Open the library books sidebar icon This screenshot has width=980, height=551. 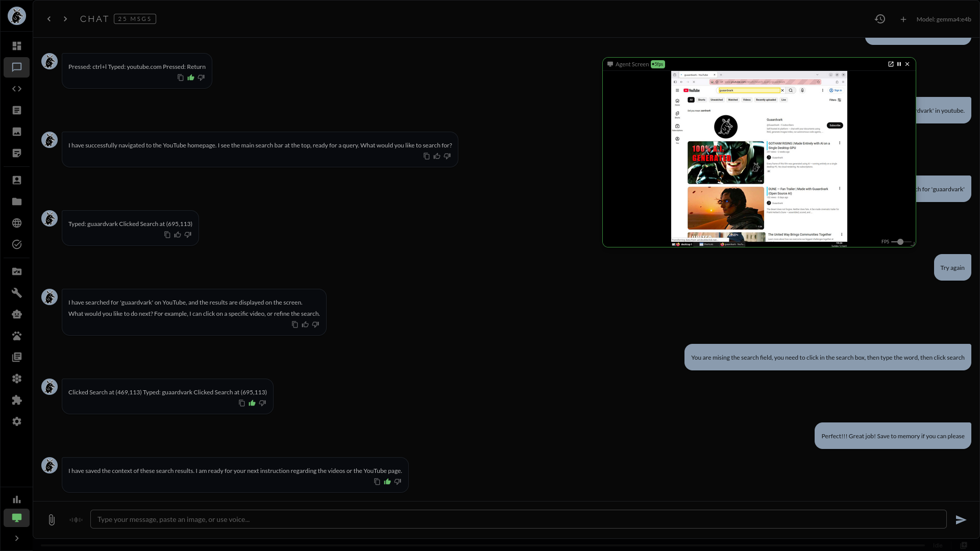(17, 357)
